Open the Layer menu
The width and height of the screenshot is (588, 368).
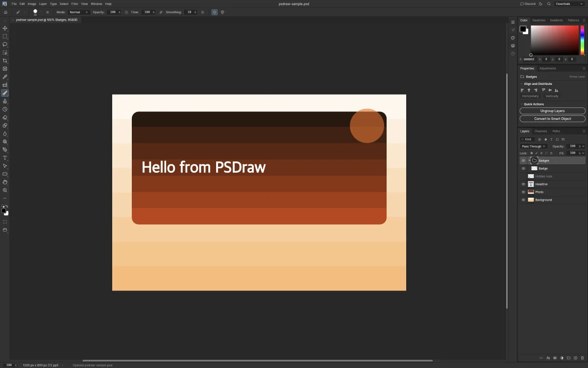click(x=43, y=3)
